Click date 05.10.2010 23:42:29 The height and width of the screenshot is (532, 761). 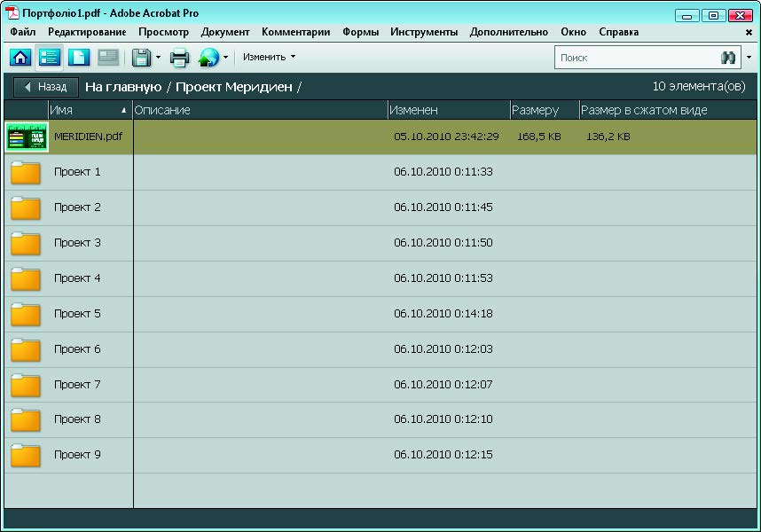(x=446, y=137)
